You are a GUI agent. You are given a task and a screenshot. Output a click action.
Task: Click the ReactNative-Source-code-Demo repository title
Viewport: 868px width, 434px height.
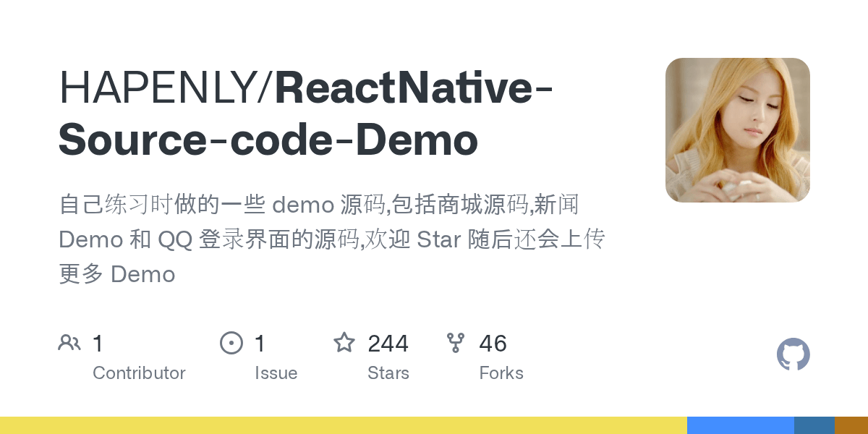[x=307, y=114]
